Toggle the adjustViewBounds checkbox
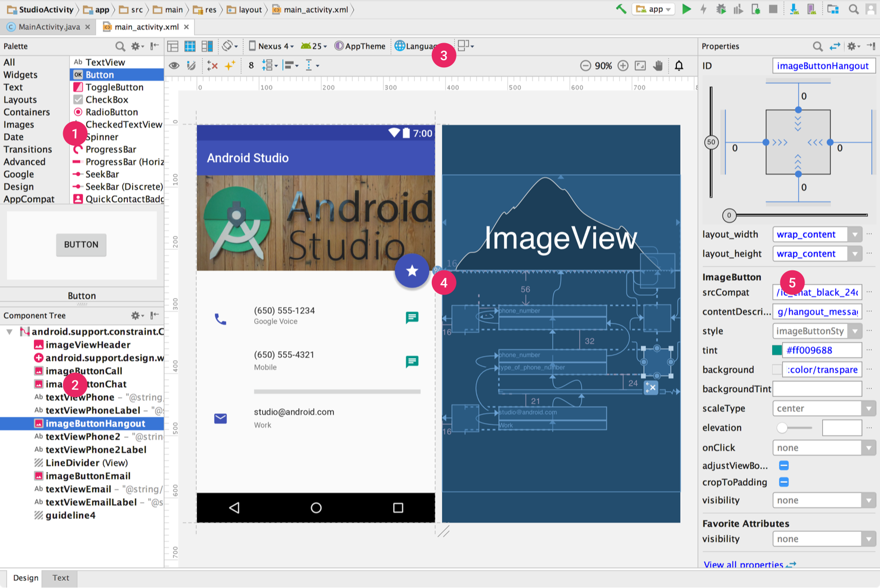880x588 pixels. click(x=784, y=466)
